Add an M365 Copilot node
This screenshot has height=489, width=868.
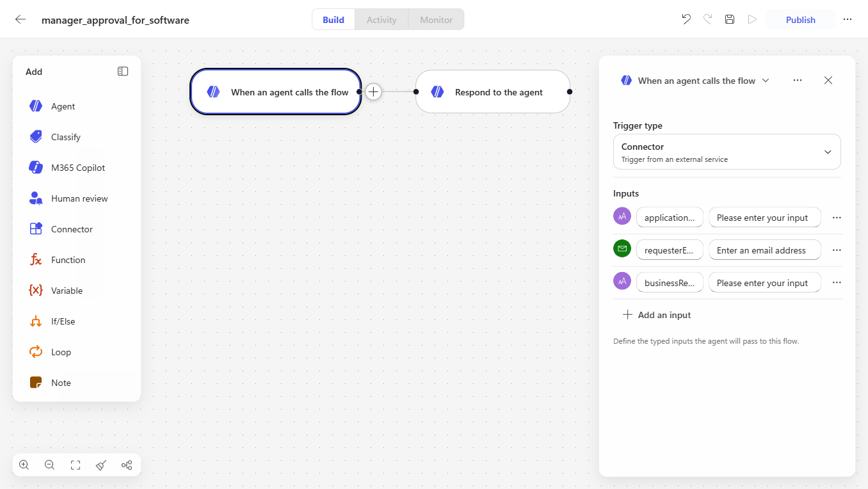tap(77, 168)
